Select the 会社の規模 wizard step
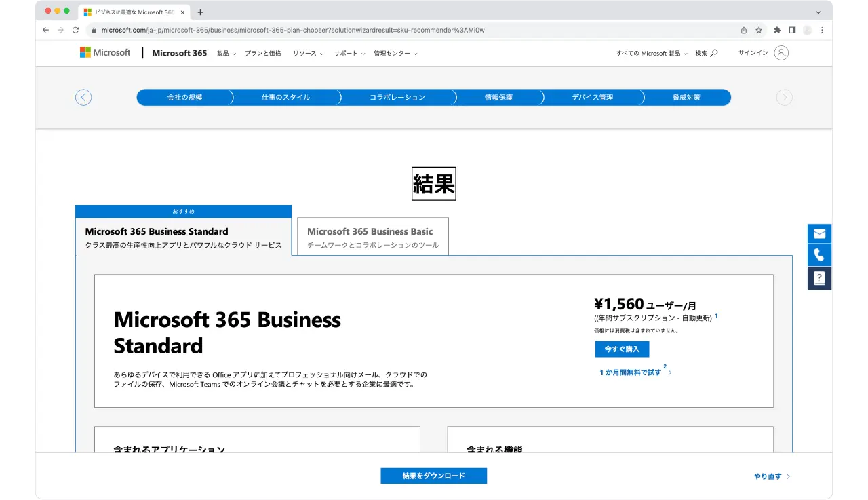The image size is (868, 500). [184, 98]
